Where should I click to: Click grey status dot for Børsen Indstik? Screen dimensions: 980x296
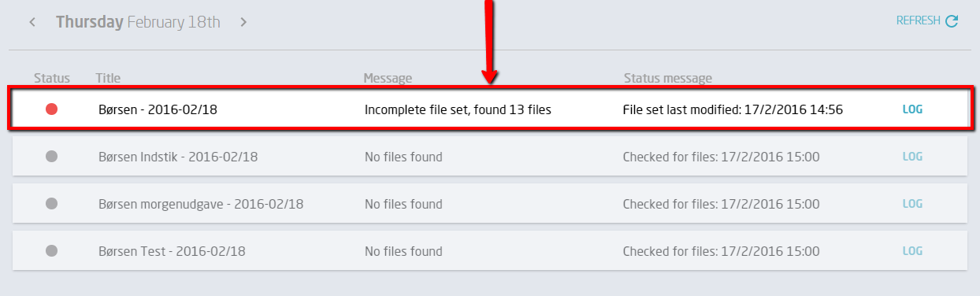click(x=52, y=157)
